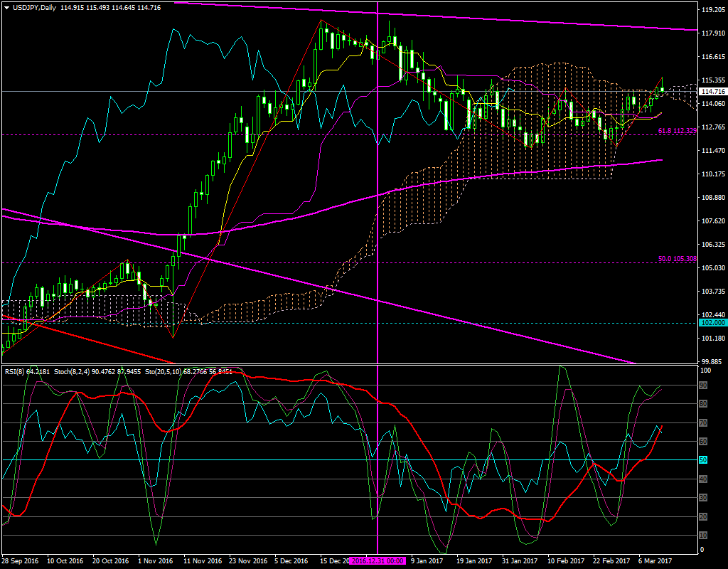Click the 28 Sep 2016 date label
Viewport: 728px width, 569px height.
point(21,561)
